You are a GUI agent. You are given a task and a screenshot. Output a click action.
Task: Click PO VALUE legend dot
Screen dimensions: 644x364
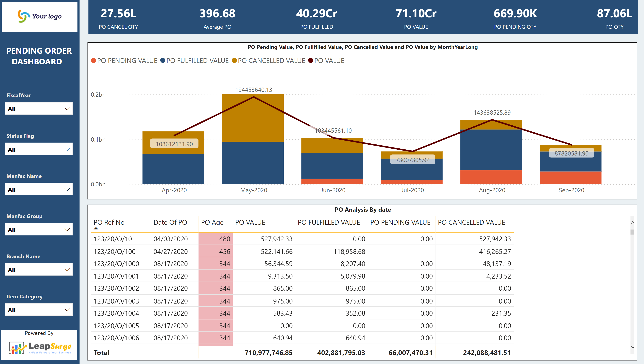click(x=311, y=61)
